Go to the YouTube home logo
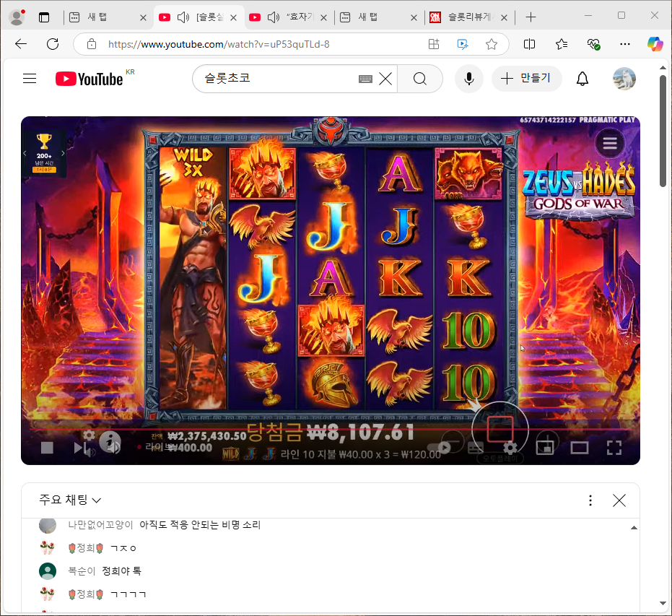 click(x=90, y=79)
